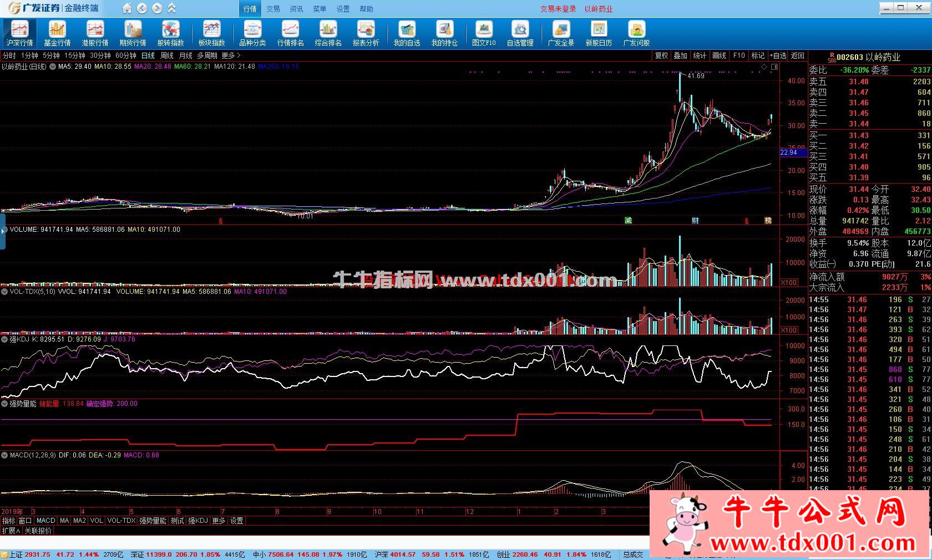932x560 pixels.
Task: Expand 更多 period options
Action: coord(231,55)
